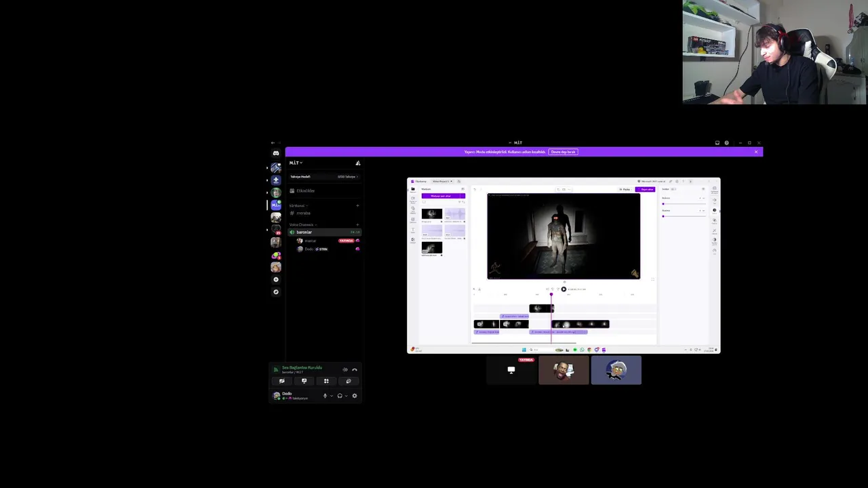Click play button in streamed Clipchamp editor
The width and height of the screenshot is (868, 488).
coord(564,289)
